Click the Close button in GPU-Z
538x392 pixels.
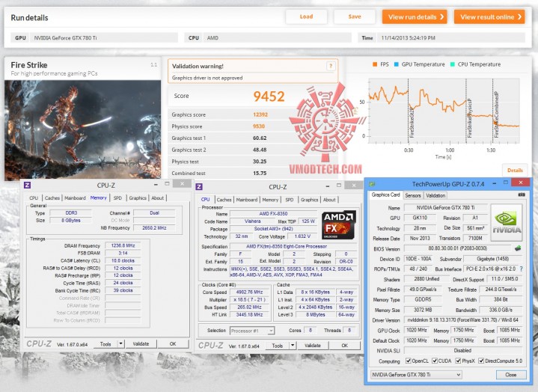point(511,375)
